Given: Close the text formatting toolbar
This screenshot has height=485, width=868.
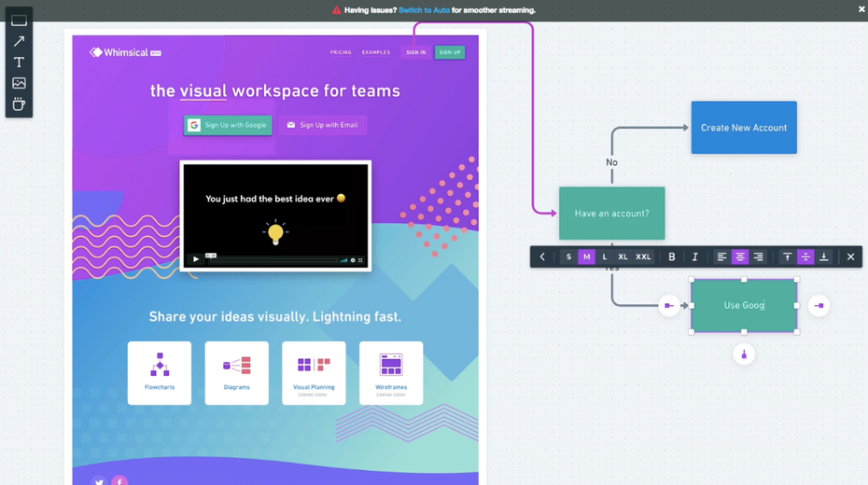Looking at the screenshot, I should (851, 256).
